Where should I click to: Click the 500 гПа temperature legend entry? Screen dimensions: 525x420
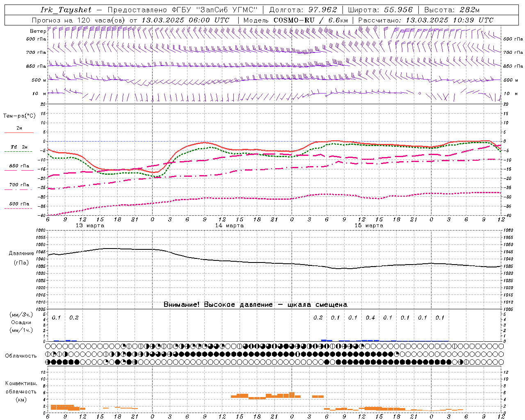click(x=19, y=204)
